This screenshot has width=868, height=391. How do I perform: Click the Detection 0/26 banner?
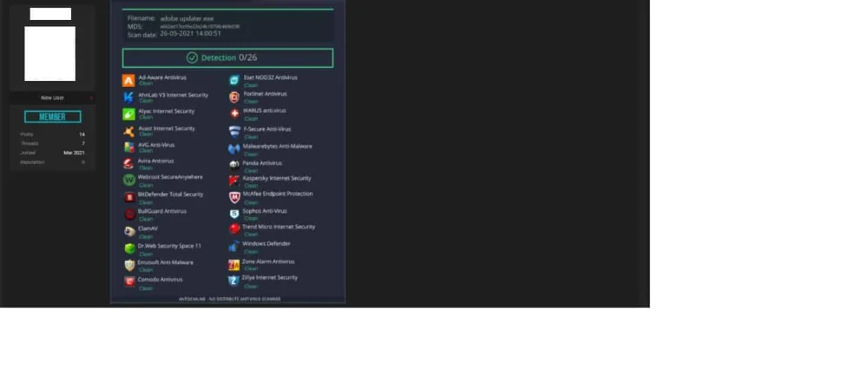point(227,57)
